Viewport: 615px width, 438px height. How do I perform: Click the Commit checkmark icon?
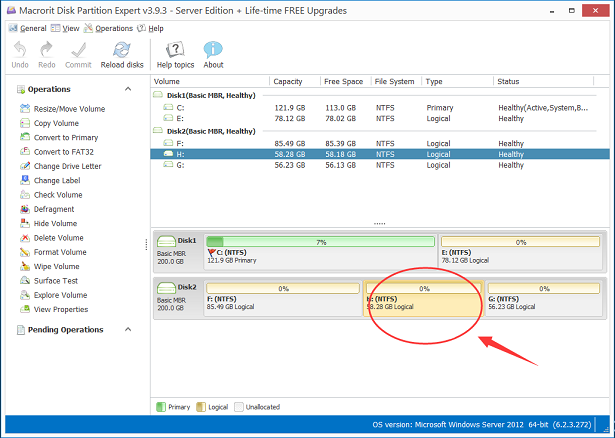[78, 49]
